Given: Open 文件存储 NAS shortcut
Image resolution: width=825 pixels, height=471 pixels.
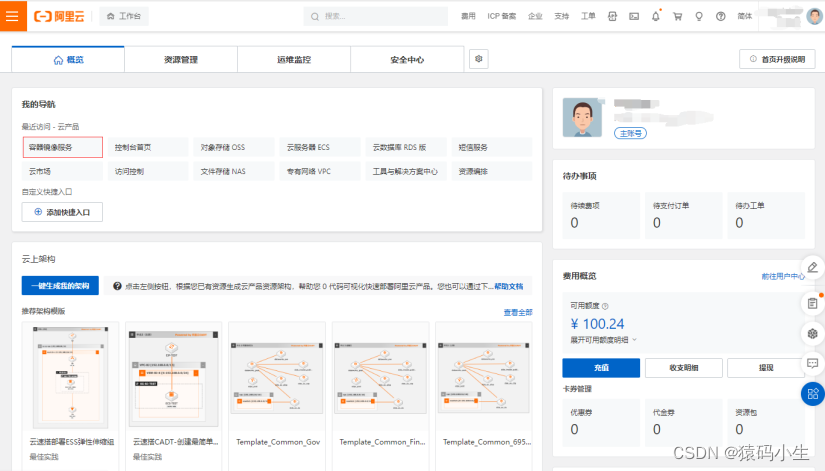Looking at the screenshot, I should (234, 172).
